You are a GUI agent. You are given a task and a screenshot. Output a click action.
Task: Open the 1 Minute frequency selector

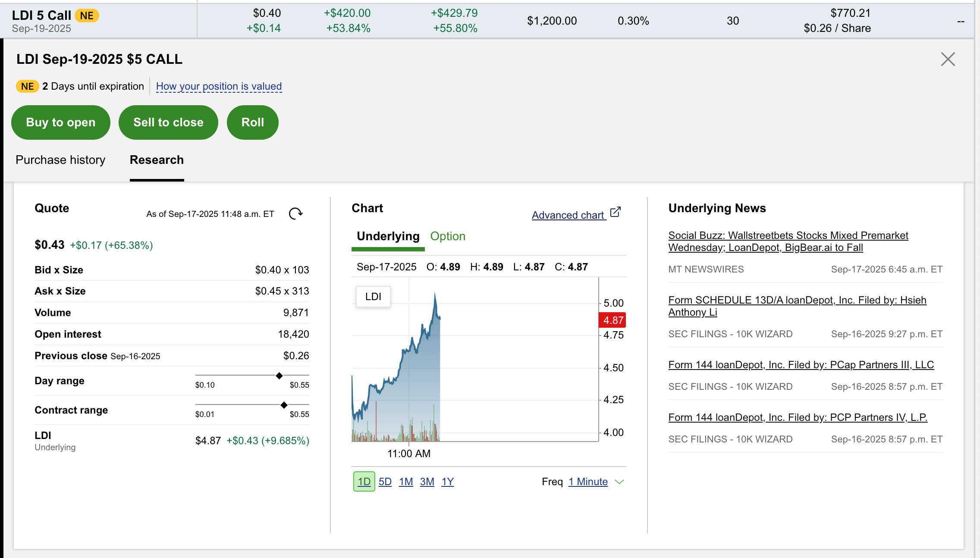click(x=588, y=482)
